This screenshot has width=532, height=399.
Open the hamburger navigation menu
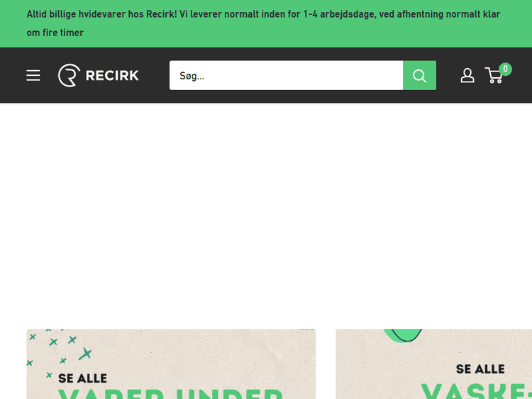[x=33, y=75]
